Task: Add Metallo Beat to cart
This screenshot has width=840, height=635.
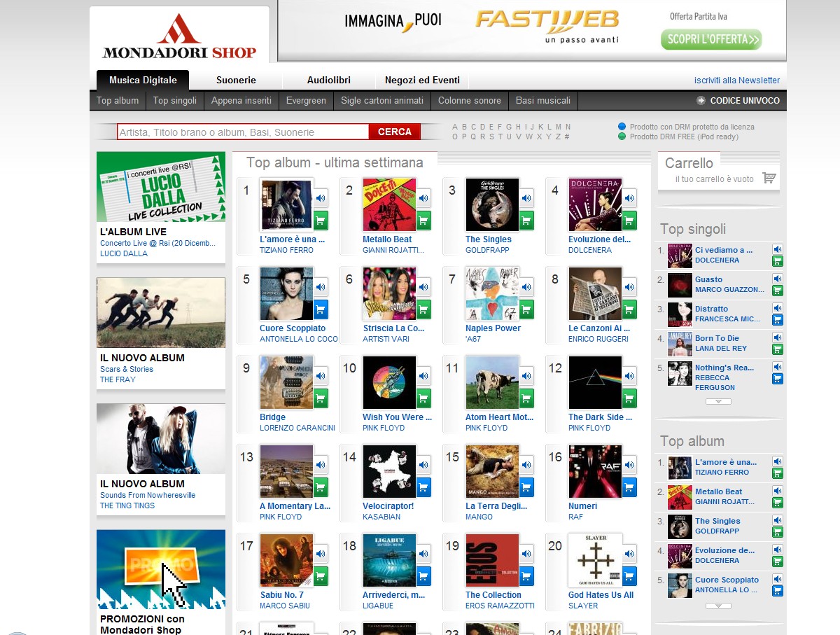Action: tap(423, 221)
